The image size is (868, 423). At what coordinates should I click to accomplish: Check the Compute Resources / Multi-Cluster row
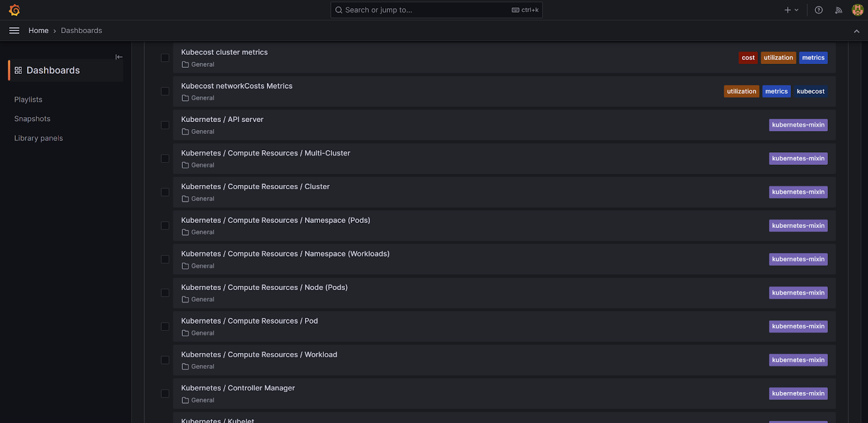pyautogui.click(x=165, y=159)
